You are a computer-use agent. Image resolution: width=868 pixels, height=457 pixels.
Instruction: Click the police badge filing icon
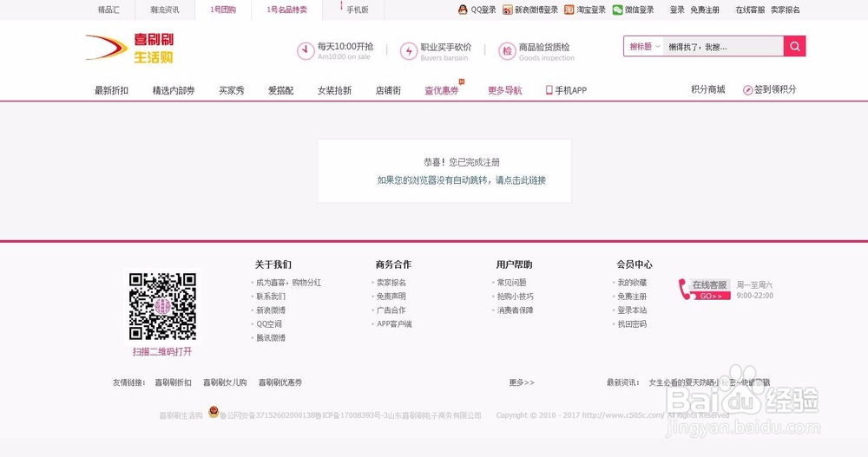click(x=214, y=412)
